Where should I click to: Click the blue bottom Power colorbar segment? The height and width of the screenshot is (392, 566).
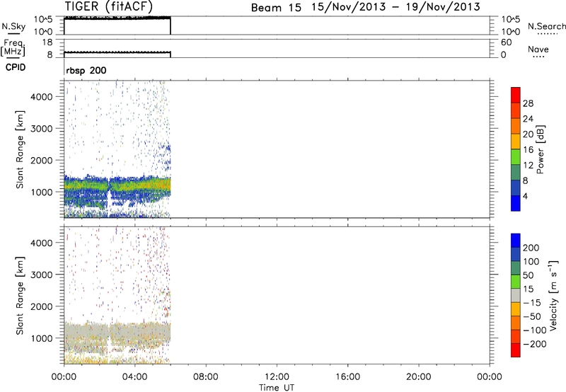click(x=516, y=203)
